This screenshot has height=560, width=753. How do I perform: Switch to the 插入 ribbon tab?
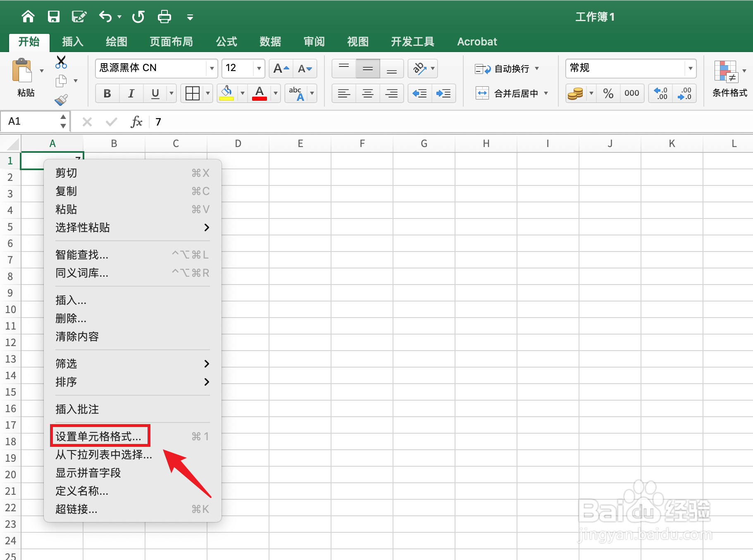pyautogui.click(x=73, y=42)
